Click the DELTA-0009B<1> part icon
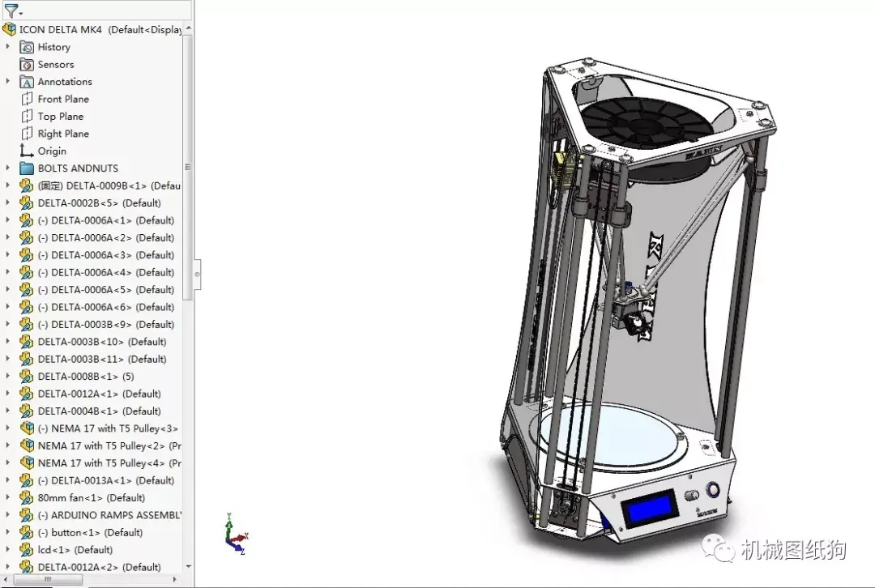The width and height of the screenshot is (875, 588). [x=26, y=185]
